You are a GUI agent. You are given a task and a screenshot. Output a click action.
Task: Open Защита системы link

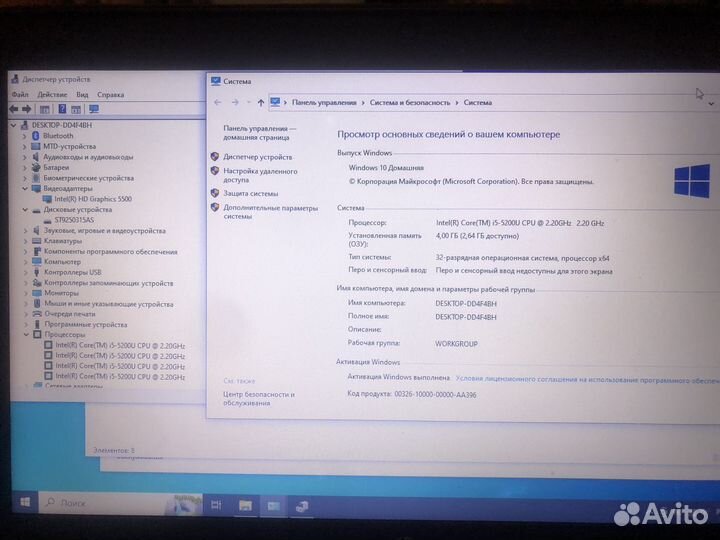coord(251,193)
